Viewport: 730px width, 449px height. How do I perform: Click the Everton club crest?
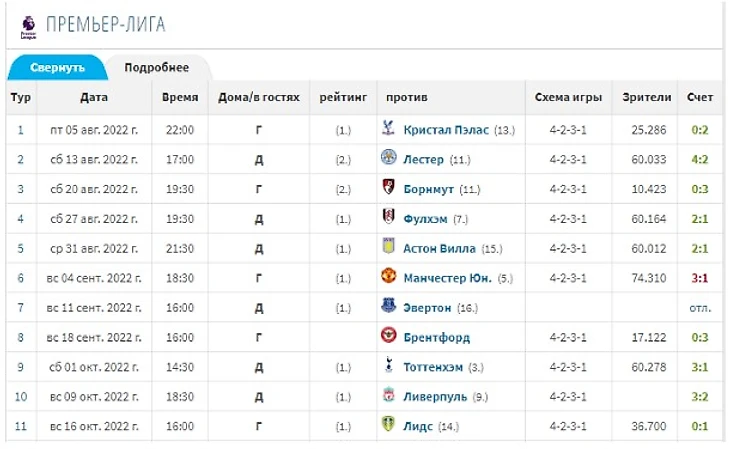pos(388,307)
